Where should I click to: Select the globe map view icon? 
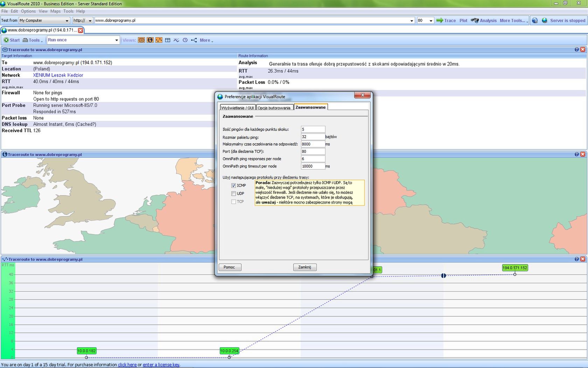(150, 40)
